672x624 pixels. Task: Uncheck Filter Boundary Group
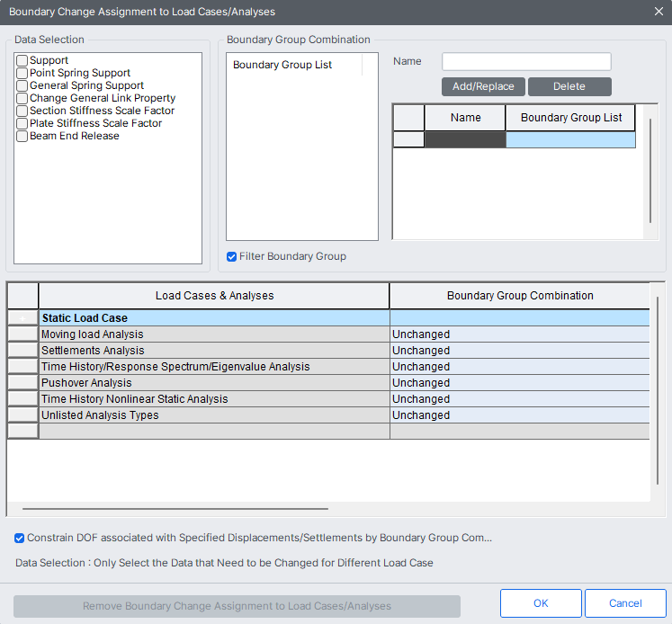(231, 256)
